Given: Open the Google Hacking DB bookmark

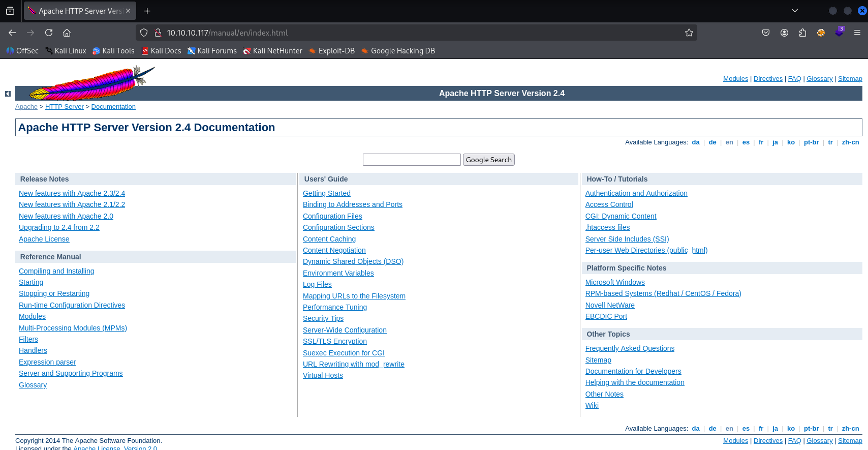Looking at the screenshot, I should [x=398, y=51].
